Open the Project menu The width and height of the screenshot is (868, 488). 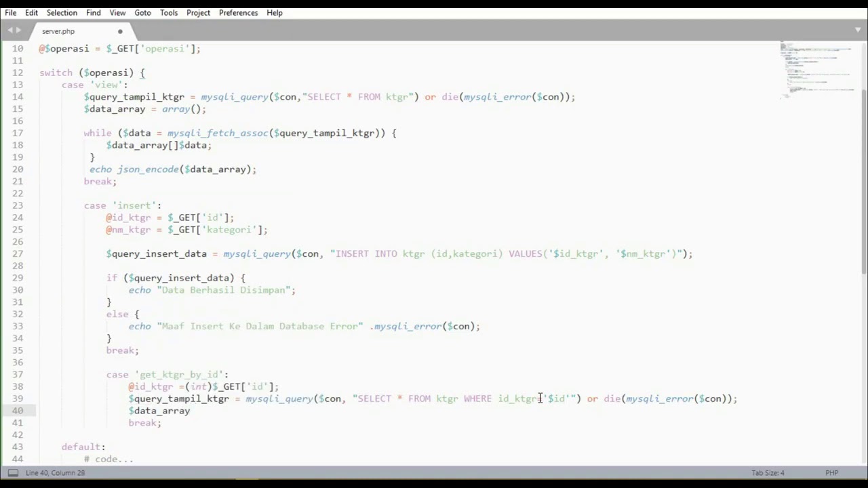pyautogui.click(x=198, y=12)
